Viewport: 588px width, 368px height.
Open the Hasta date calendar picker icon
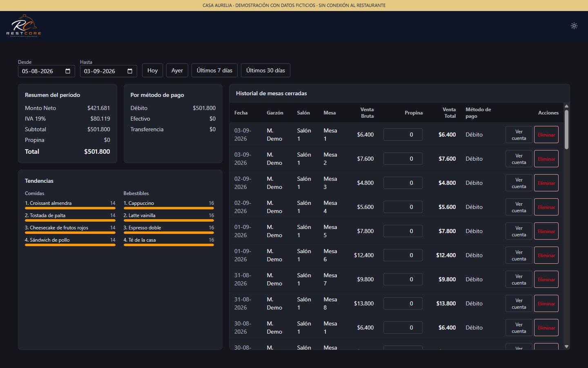tap(130, 71)
